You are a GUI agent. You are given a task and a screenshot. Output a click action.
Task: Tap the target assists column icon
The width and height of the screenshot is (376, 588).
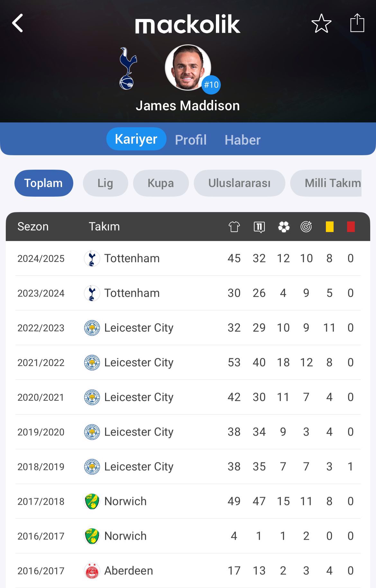(306, 227)
